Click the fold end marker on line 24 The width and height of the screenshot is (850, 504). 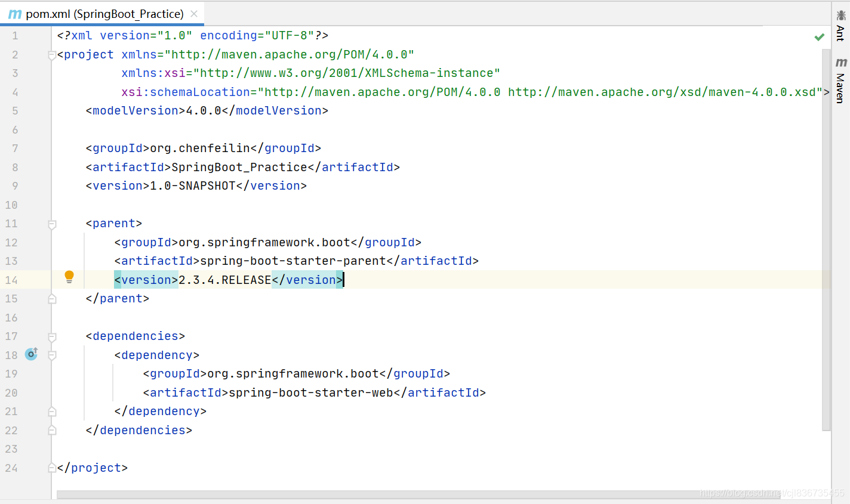(x=52, y=468)
